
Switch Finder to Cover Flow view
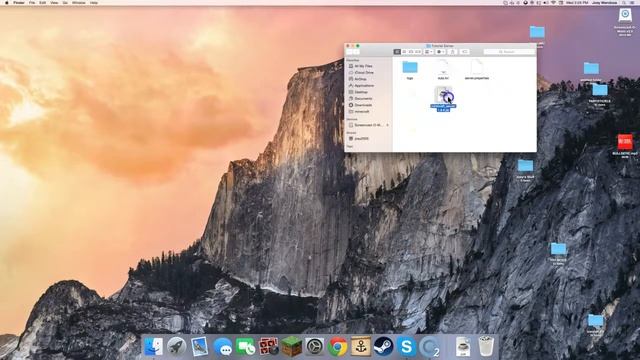click(418, 52)
